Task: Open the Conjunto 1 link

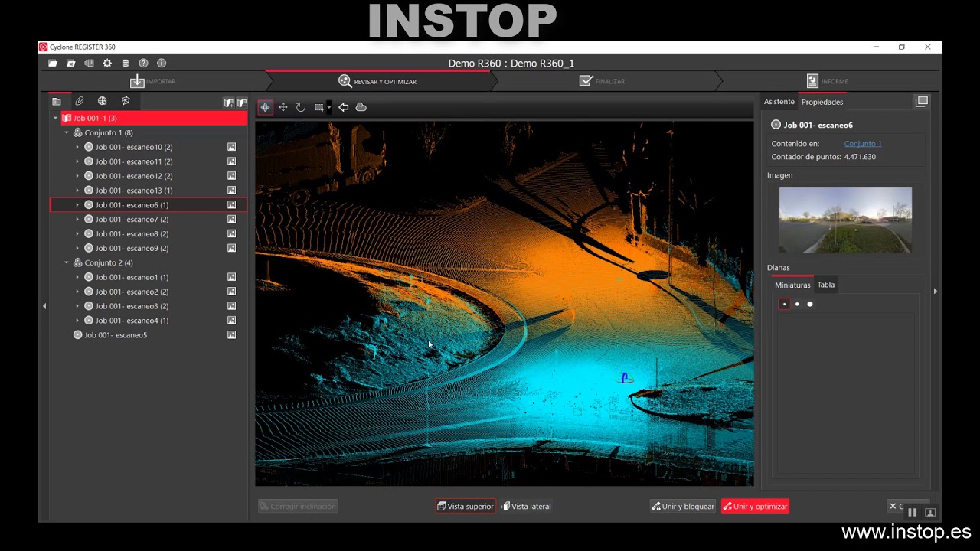Action: (863, 144)
